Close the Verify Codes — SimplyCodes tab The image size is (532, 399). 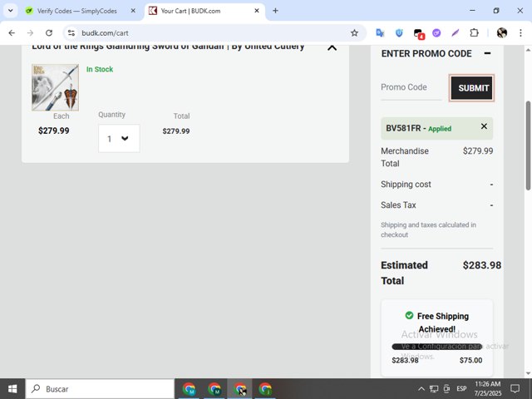pyautogui.click(x=133, y=11)
